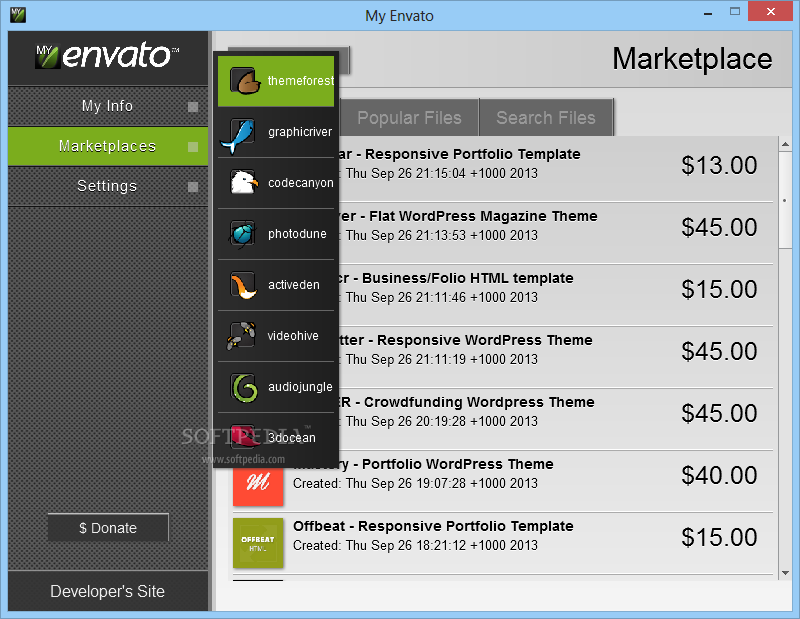Screen dimensions: 800x619
Task: Pick the photodune beetle icon
Action: click(243, 234)
